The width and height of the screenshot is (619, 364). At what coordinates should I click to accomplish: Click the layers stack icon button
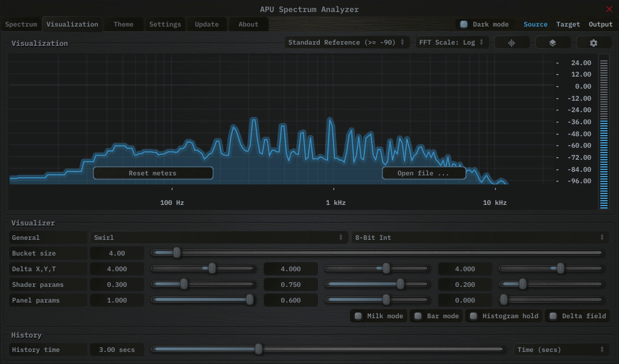tap(552, 43)
